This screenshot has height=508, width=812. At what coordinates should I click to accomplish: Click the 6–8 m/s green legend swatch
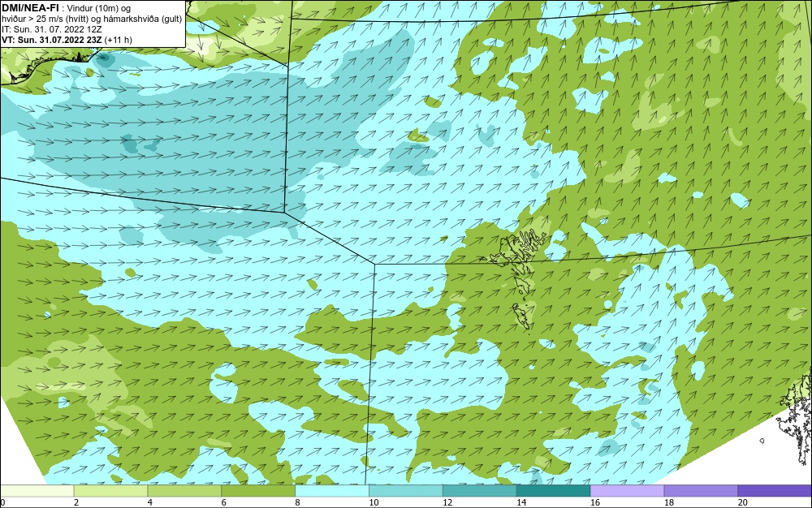pyautogui.click(x=258, y=490)
